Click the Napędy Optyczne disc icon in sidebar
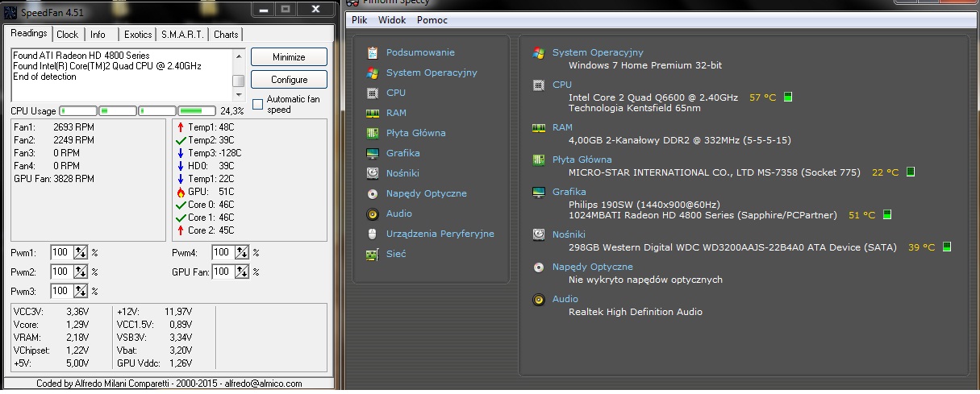This screenshot has width=980, height=394. [372, 193]
